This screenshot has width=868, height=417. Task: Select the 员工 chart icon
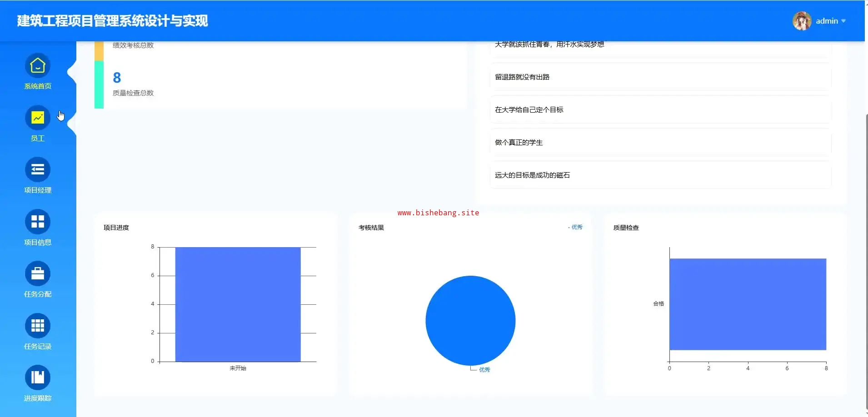(38, 118)
